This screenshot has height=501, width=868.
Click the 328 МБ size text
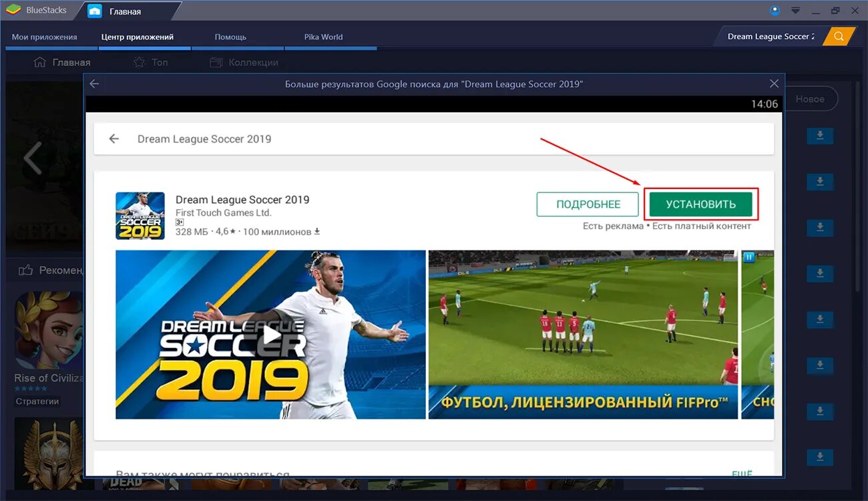[x=191, y=232]
